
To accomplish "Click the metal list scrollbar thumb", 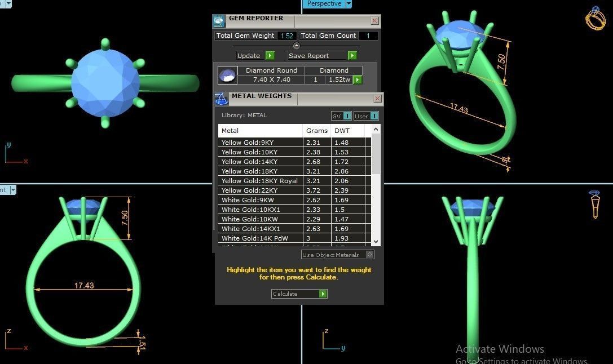I will [x=376, y=154].
